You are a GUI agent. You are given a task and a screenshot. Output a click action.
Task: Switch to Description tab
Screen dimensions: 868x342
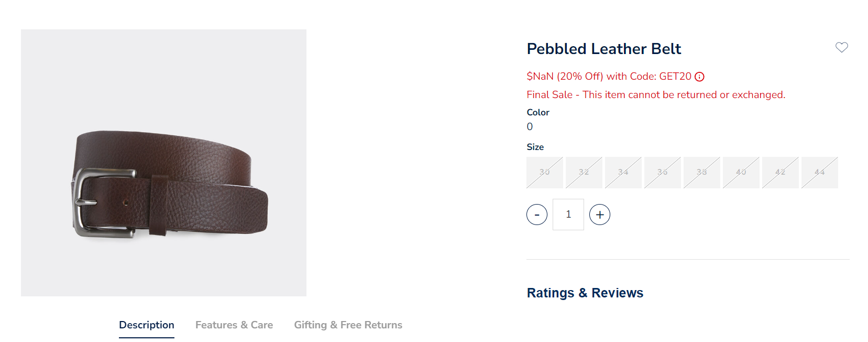[x=147, y=325]
